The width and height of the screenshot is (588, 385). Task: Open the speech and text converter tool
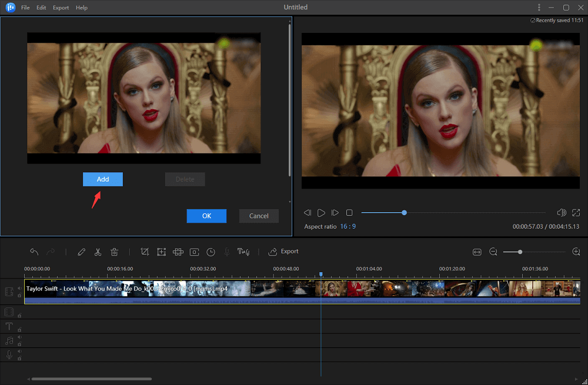coord(243,252)
